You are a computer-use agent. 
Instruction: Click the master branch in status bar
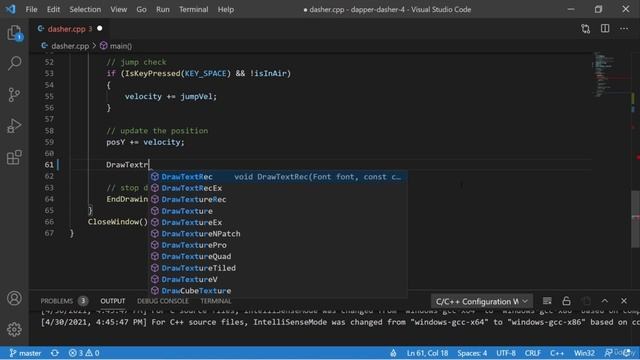(25, 353)
